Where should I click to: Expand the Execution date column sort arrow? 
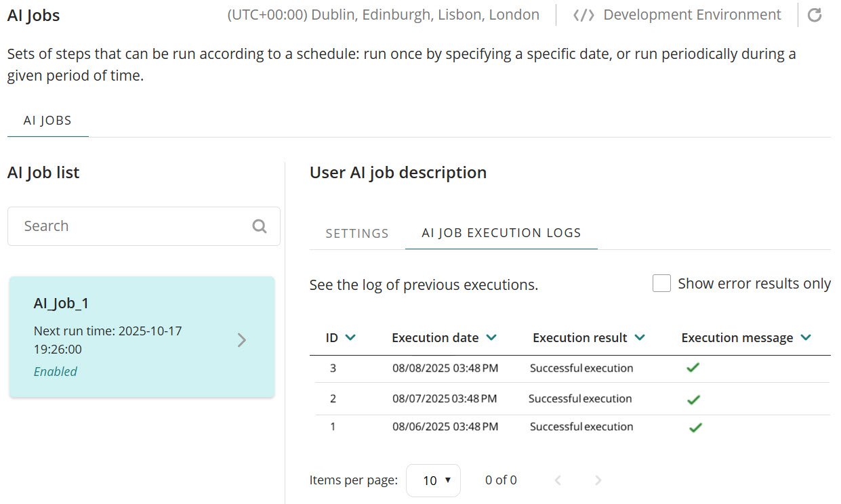point(491,337)
